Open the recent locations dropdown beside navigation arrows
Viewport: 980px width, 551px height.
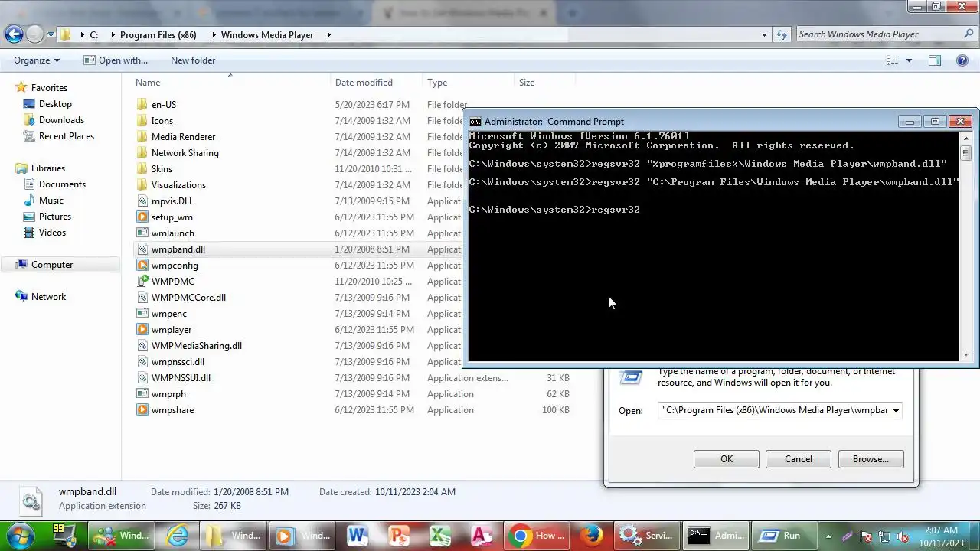point(51,34)
